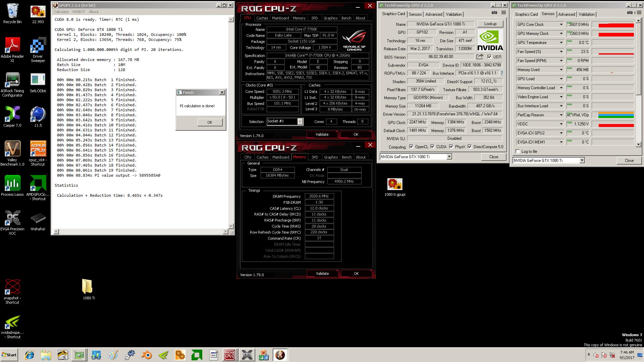This screenshot has width=644, height=362.
Task: Open Adobe Reader XI desktop icon
Action: click(12, 50)
